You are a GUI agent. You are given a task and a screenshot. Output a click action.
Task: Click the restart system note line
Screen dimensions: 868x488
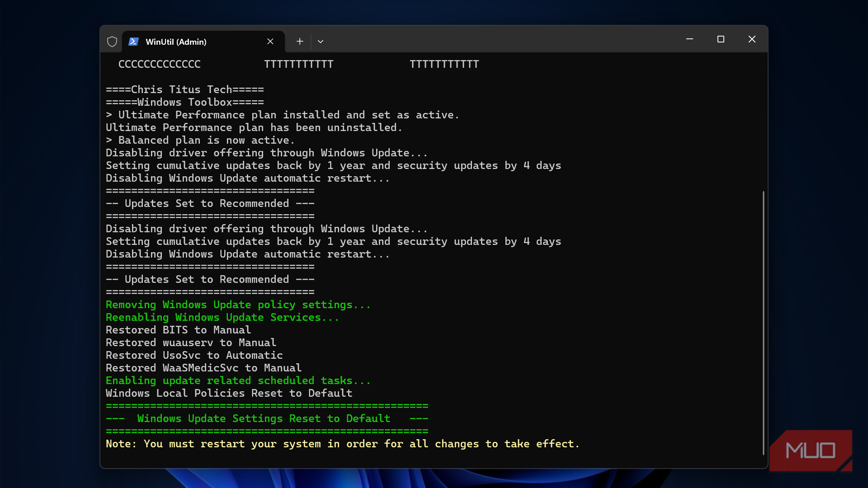[342, 444]
